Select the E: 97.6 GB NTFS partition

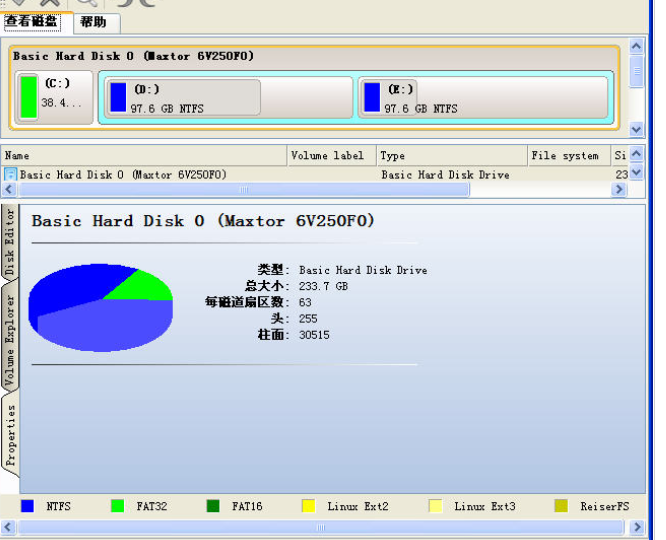[x=483, y=97]
